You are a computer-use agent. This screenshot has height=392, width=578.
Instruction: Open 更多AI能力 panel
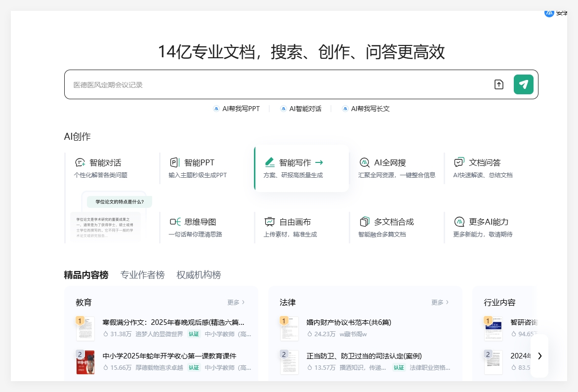(459, 222)
